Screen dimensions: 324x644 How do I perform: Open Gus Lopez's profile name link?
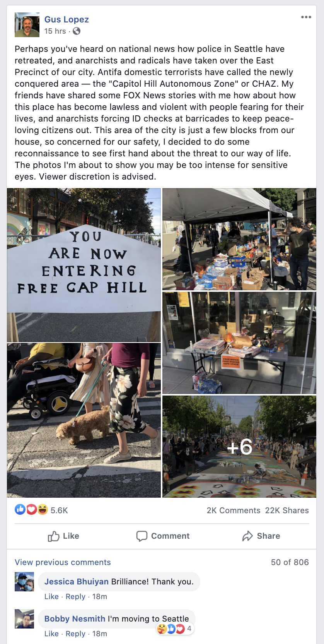click(x=67, y=19)
